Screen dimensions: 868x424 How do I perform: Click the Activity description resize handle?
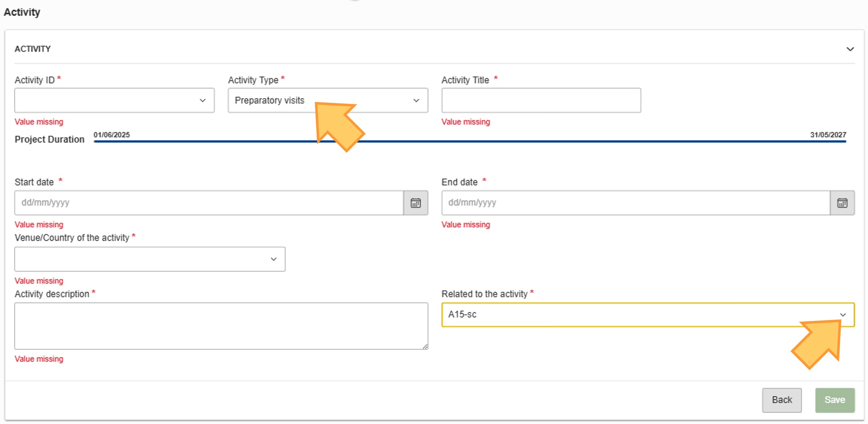point(425,347)
